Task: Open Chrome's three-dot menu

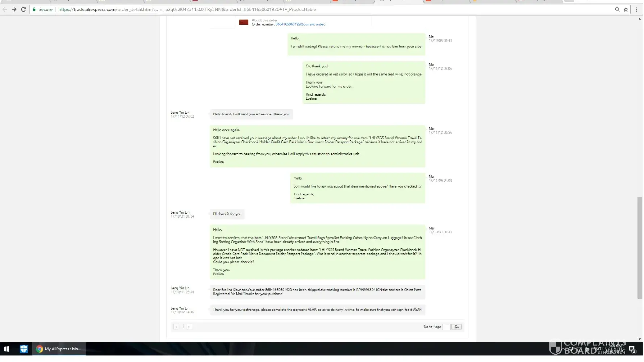Action: coord(637,9)
